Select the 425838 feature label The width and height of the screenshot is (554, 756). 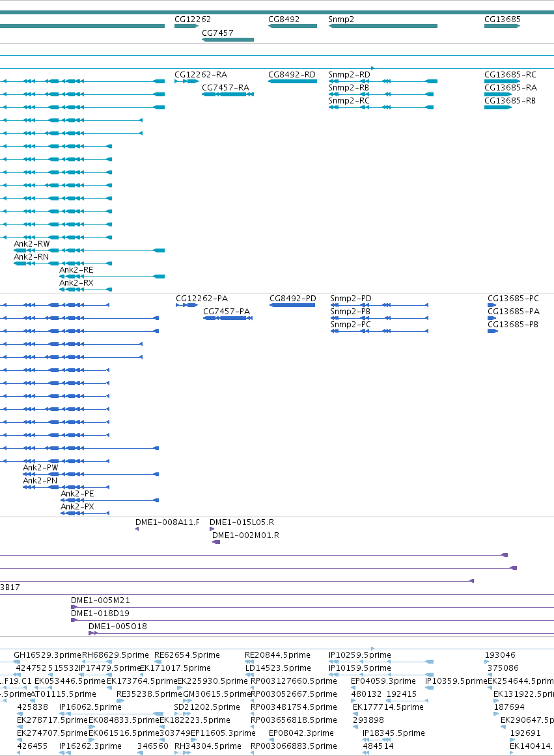(33, 707)
